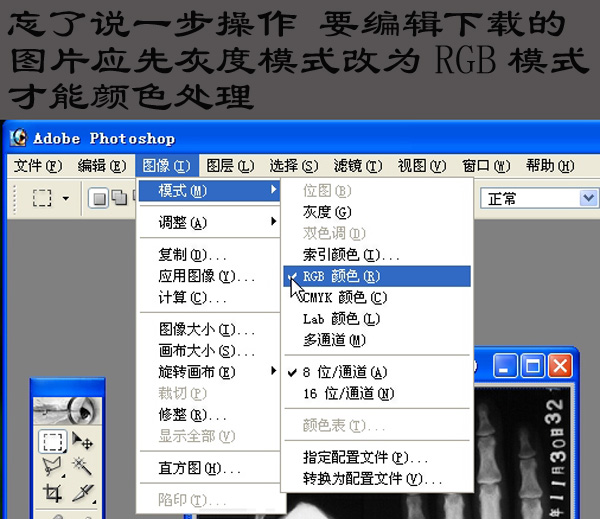Viewport: 600px width, 519px height.
Task: Click the Adobe Online eye image
Action: 67,411
